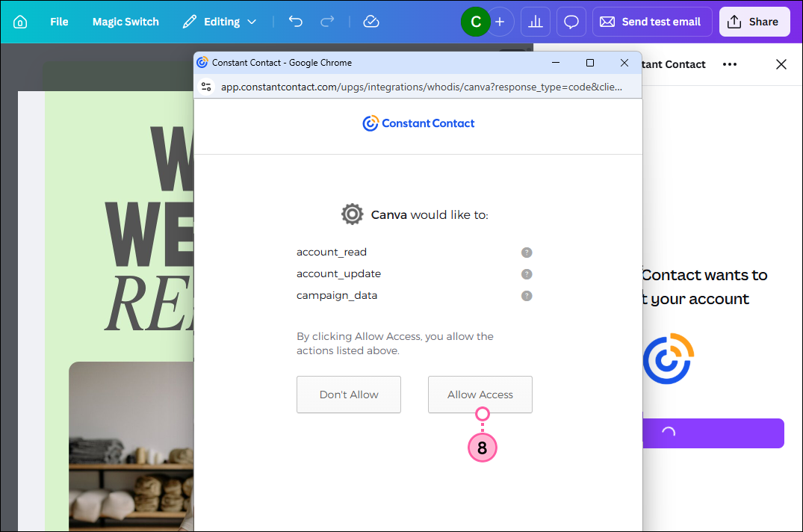Click the plus icon to add collaborators
The height and width of the screenshot is (532, 803).
click(x=500, y=22)
